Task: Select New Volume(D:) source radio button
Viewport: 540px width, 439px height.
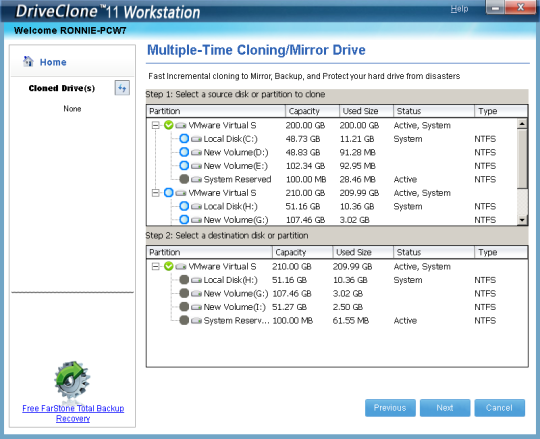Action: [184, 152]
